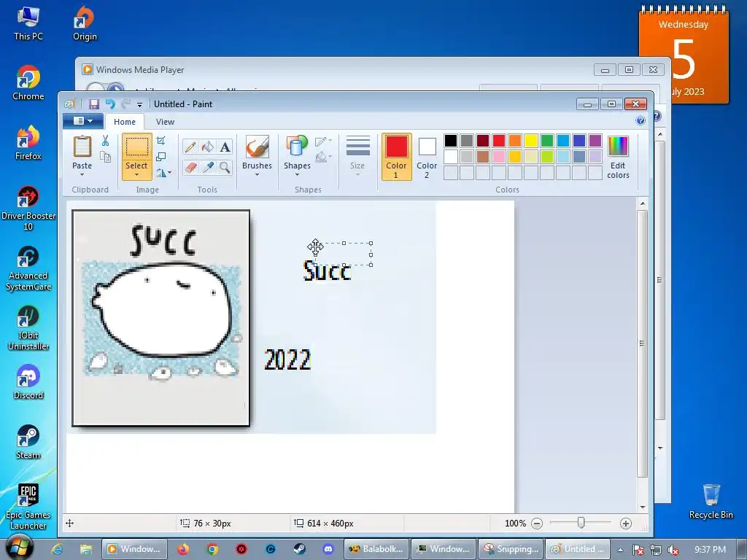The height and width of the screenshot is (560, 747).
Task: Open the Size line-width dropdown
Action: (x=357, y=157)
